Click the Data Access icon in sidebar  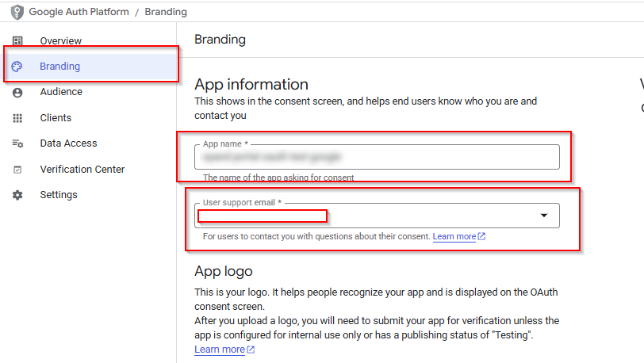[17, 143]
